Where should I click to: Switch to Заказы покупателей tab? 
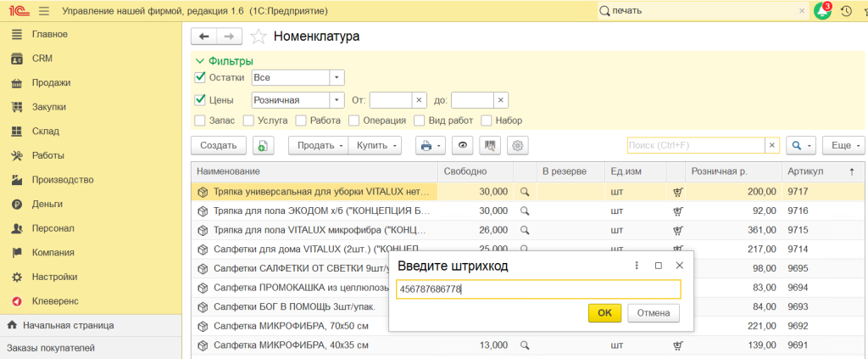pos(91,349)
